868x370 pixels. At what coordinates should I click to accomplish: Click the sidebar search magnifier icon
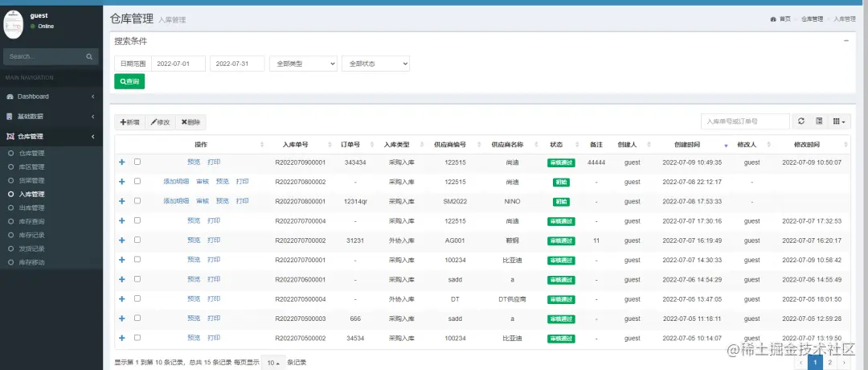89,56
